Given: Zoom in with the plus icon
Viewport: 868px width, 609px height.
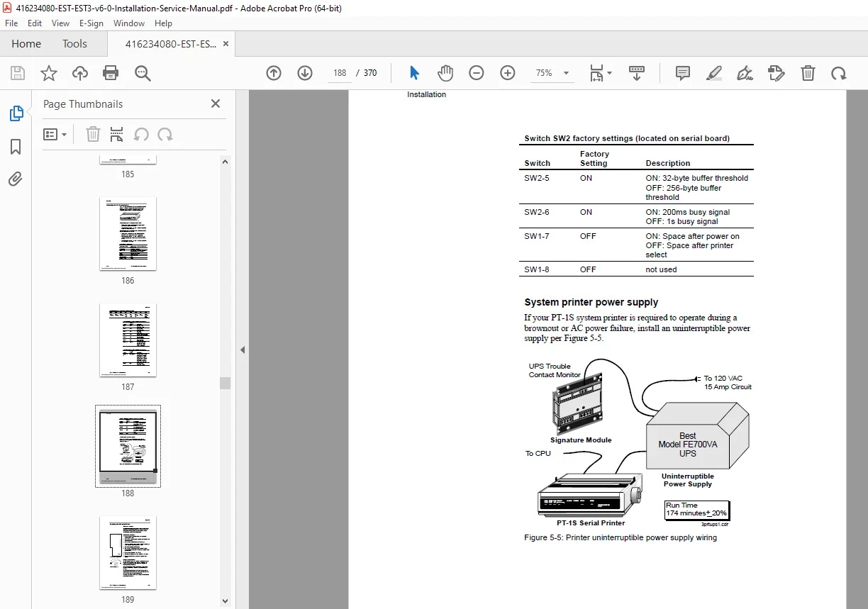Looking at the screenshot, I should point(508,73).
